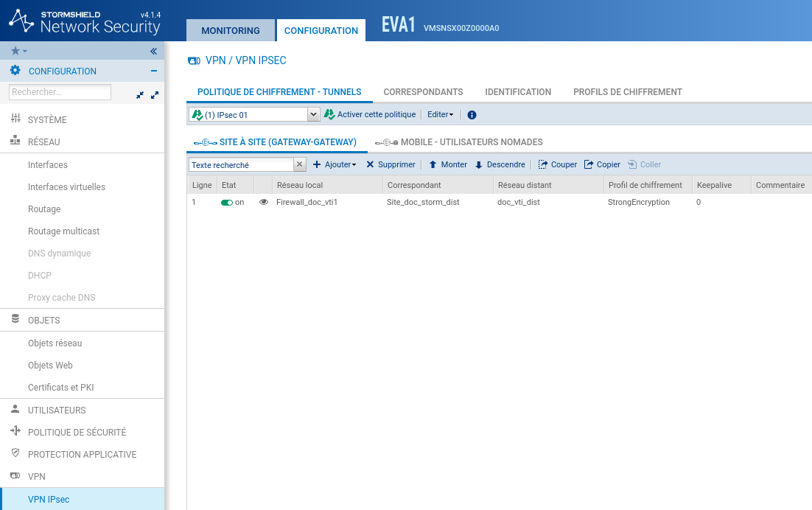Click the collapse all menus icon
The image size is (812, 510).
tap(140, 95)
